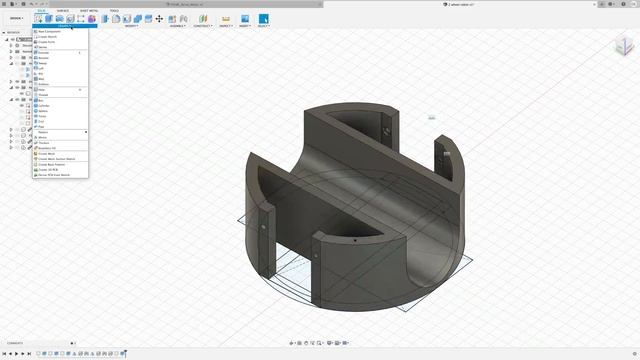Expand the Named Views tree node
Screen dimensions: 640x360
pyautogui.click(x=11, y=52)
